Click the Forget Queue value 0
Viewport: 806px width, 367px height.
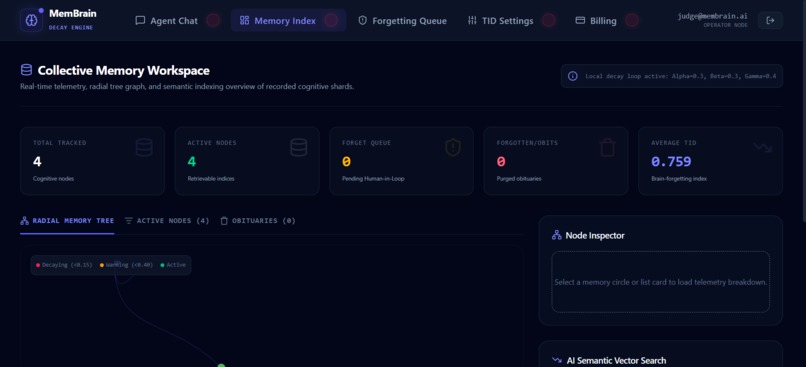coord(346,162)
